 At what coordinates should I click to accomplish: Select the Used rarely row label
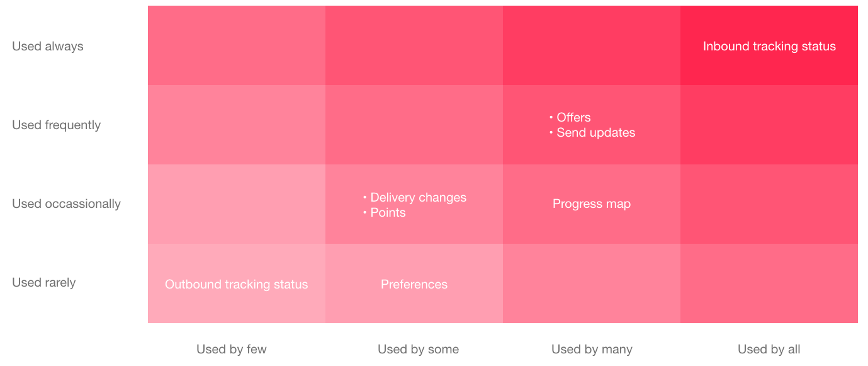[x=44, y=283]
